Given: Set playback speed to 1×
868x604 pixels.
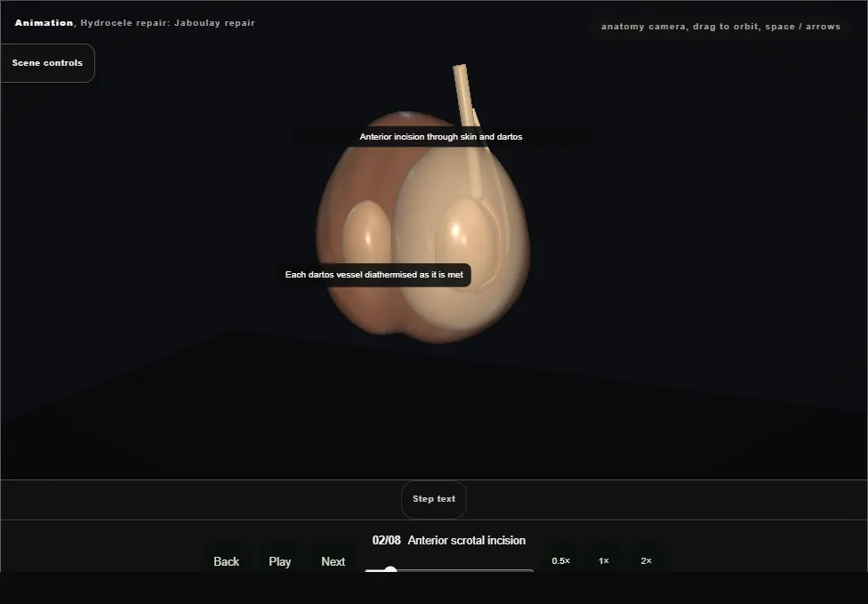Looking at the screenshot, I should pyautogui.click(x=604, y=560).
